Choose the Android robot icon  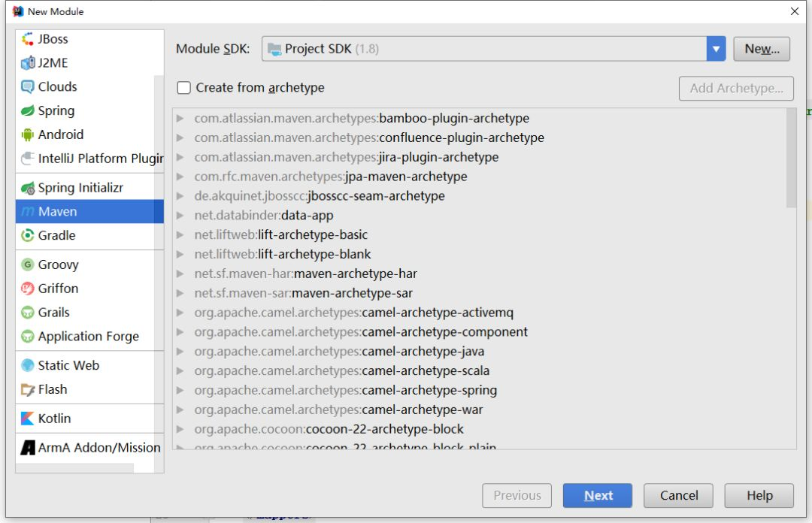coord(28,135)
